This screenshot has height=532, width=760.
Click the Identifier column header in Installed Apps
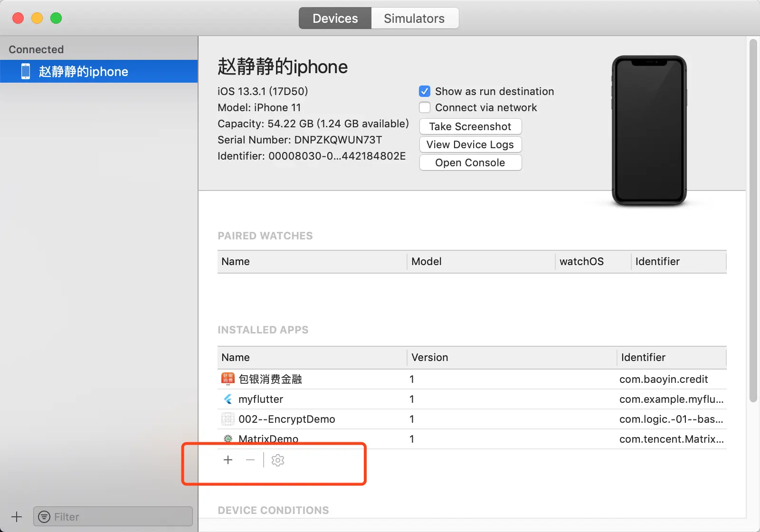click(x=672, y=357)
